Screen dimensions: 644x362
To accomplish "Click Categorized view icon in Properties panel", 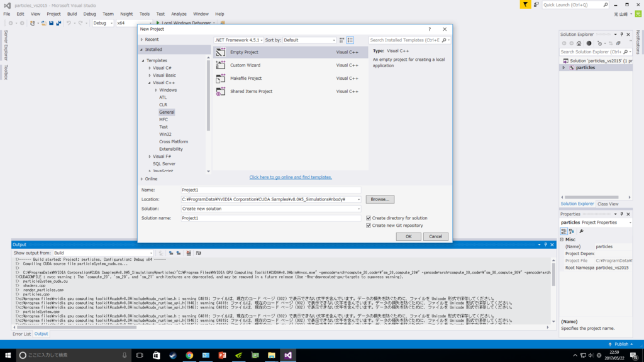I will 564,231.
